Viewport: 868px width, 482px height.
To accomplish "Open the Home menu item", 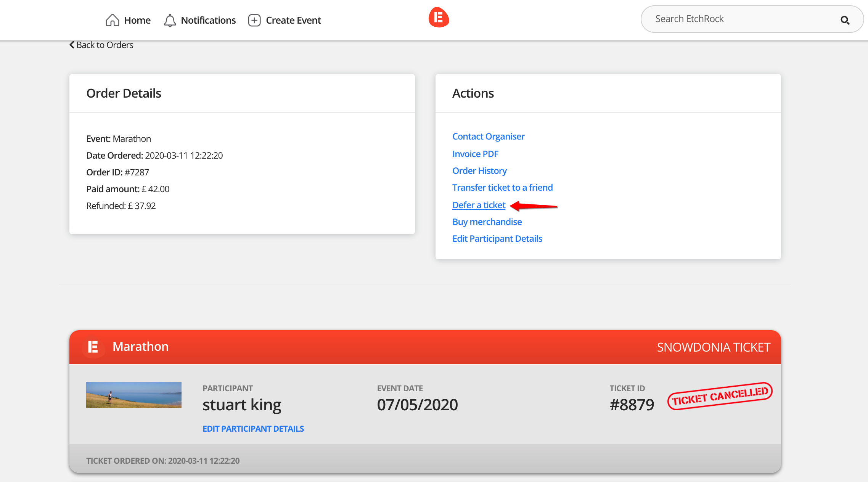I will 137,20.
